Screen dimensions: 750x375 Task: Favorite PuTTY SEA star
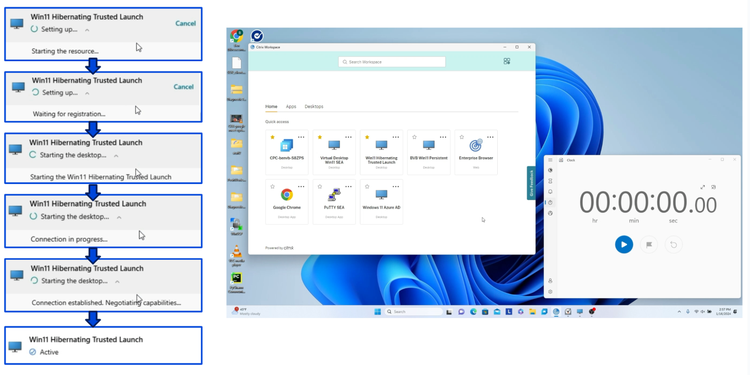point(320,187)
